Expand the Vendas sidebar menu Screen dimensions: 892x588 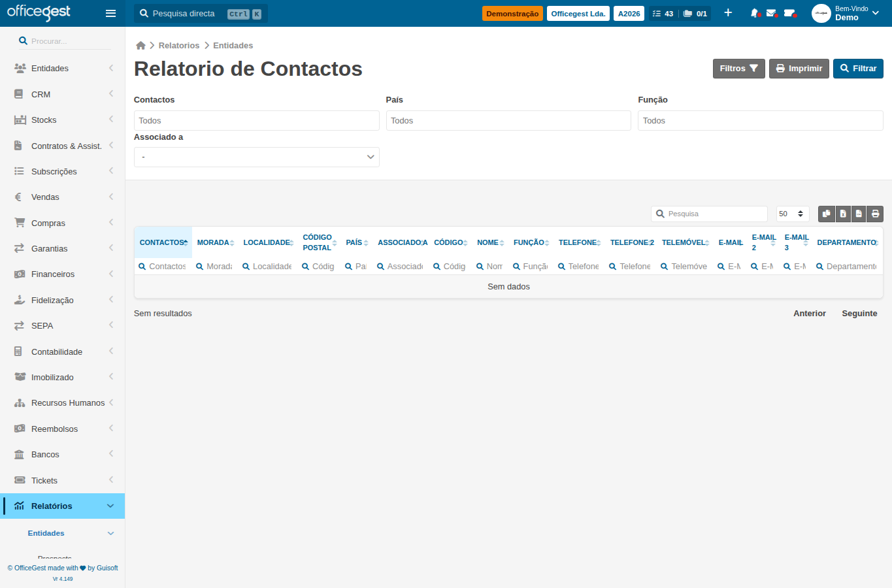pyautogui.click(x=63, y=197)
